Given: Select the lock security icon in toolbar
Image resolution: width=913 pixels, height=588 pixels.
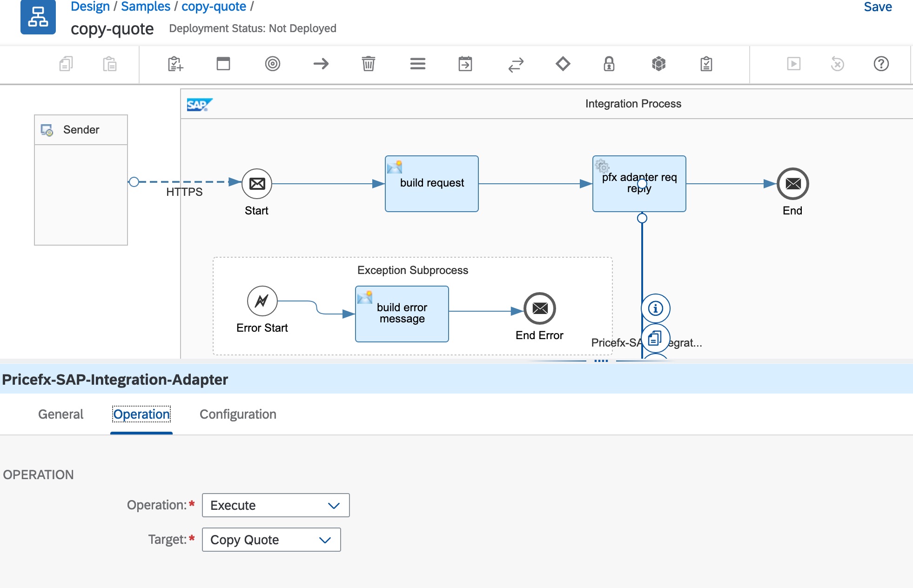Looking at the screenshot, I should click(609, 64).
